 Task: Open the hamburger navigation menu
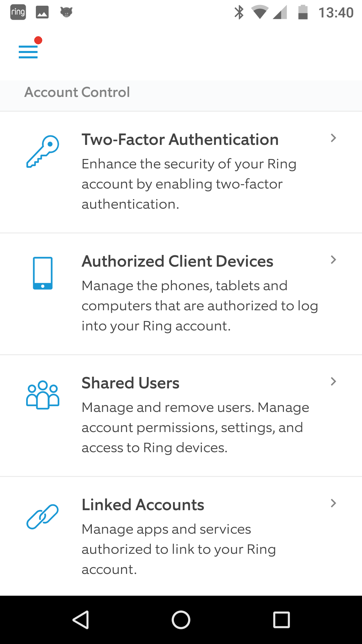tap(28, 52)
